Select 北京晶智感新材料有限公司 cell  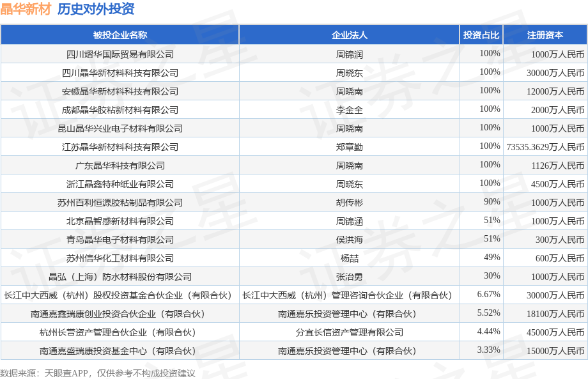click(x=120, y=221)
